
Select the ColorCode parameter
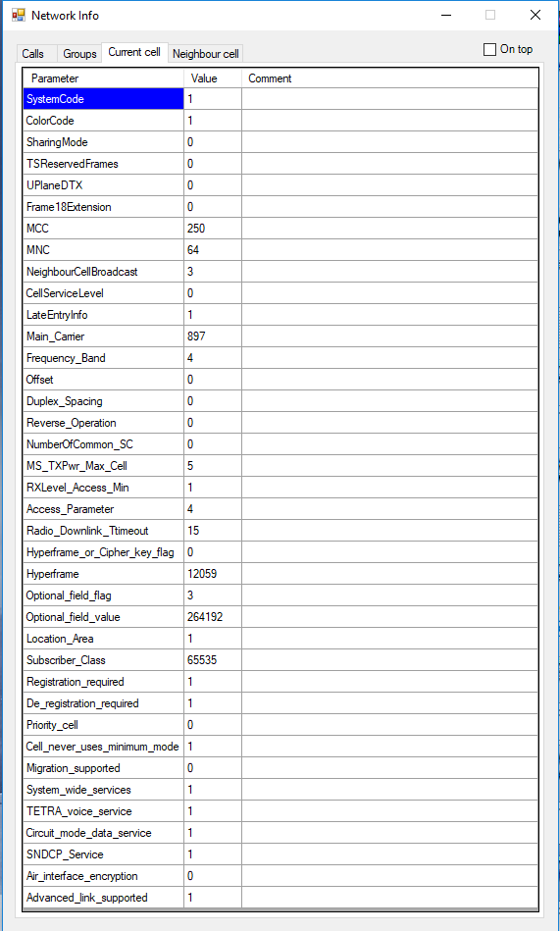(103, 121)
